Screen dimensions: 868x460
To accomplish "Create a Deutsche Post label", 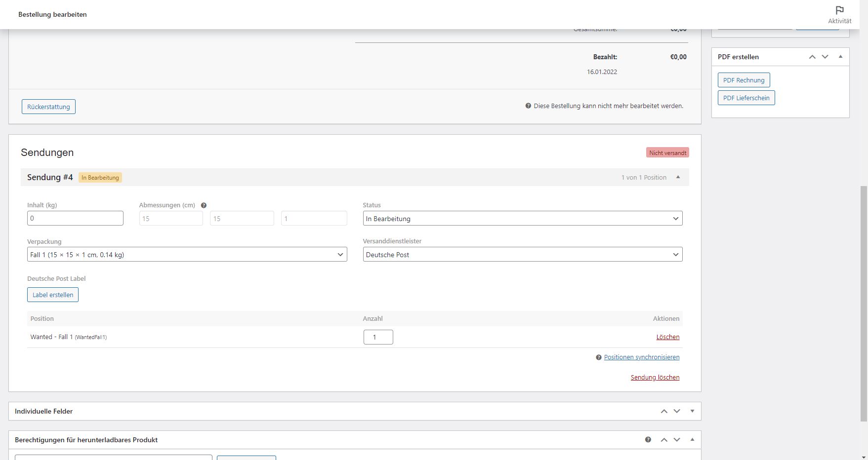I will coord(53,295).
